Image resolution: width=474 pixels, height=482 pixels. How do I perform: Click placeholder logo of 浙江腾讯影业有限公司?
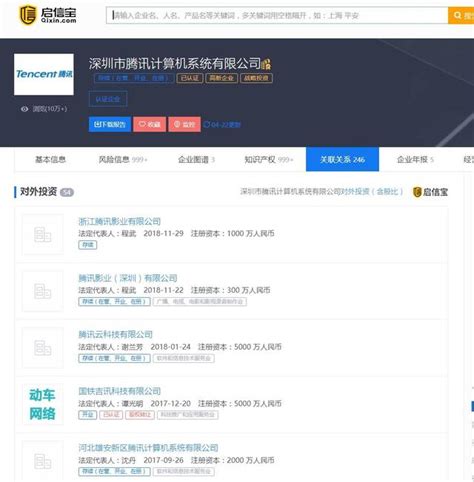(43, 235)
